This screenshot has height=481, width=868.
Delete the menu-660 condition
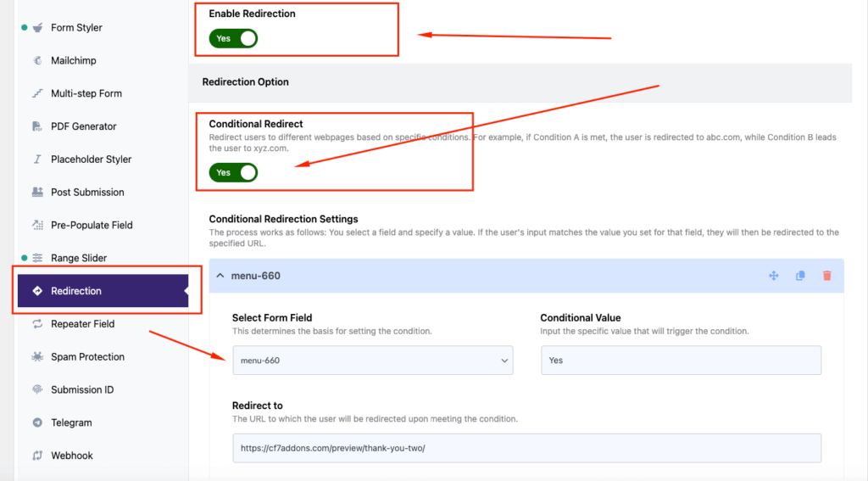pos(826,276)
